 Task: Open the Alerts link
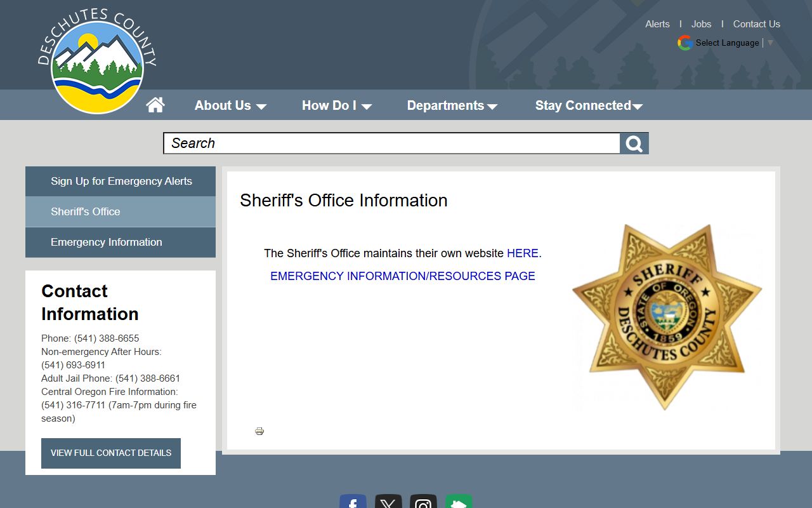pyautogui.click(x=657, y=24)
